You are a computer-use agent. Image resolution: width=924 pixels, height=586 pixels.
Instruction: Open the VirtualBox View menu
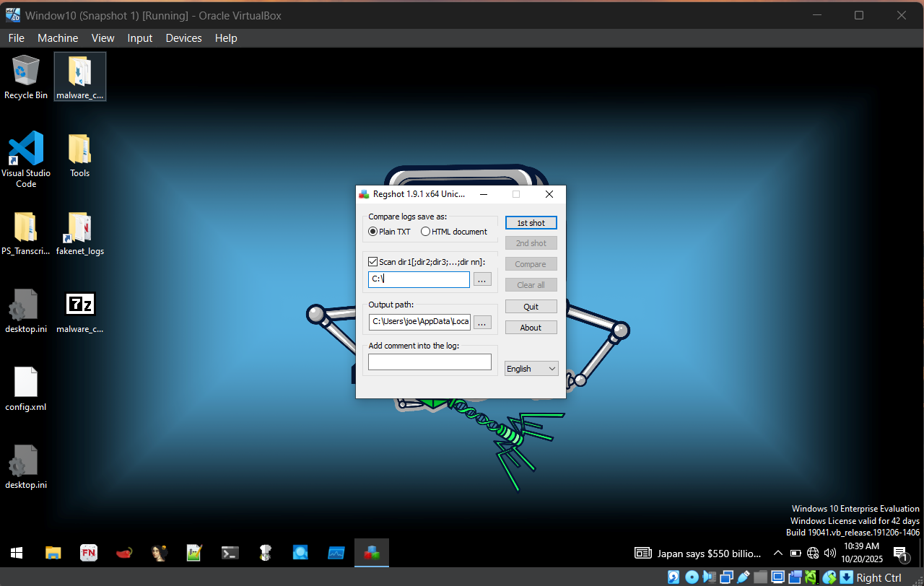103,38
